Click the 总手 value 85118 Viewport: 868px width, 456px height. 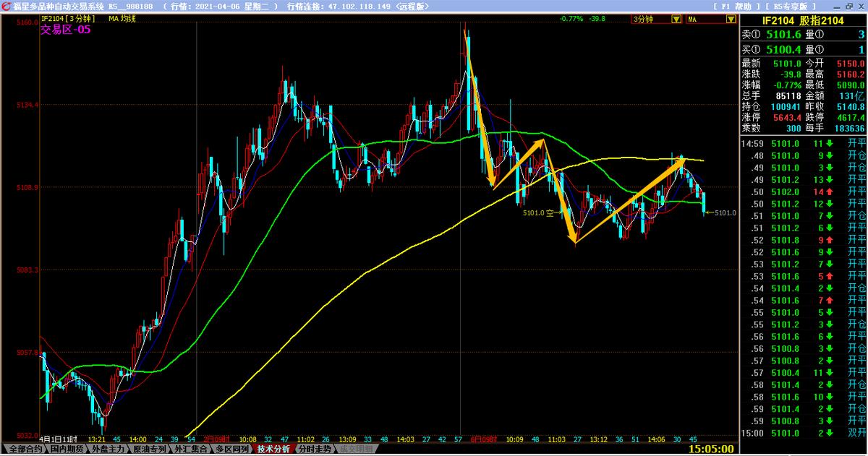pyautogui.click(x=787, y=95)
